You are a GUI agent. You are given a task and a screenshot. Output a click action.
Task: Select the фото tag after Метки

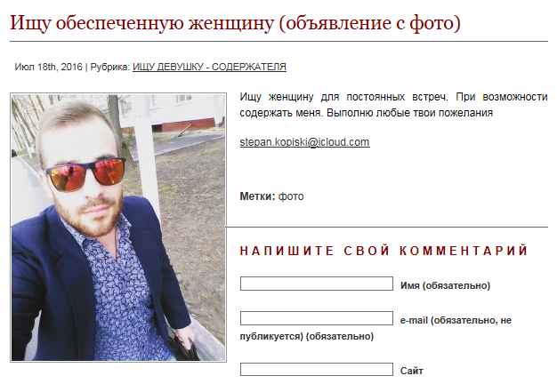[291, 196]
